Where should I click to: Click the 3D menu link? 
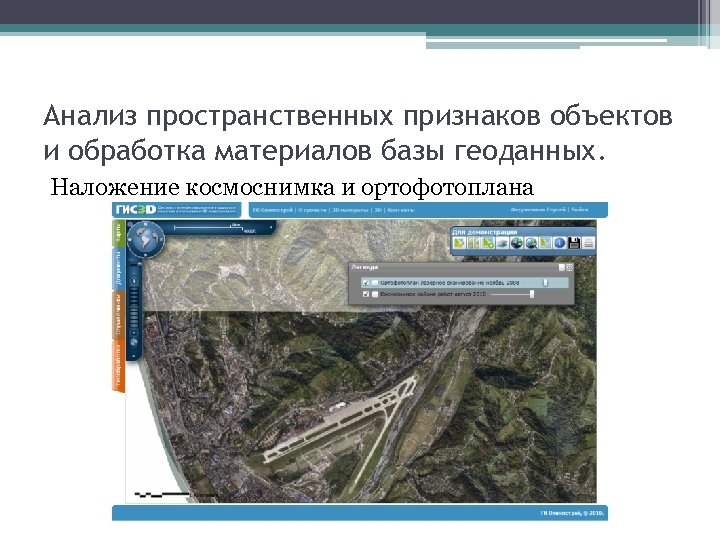[377, 210]
